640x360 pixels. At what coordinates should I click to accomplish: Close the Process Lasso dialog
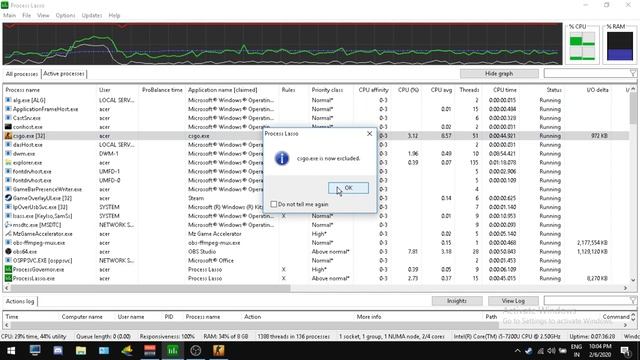(369, 133)
